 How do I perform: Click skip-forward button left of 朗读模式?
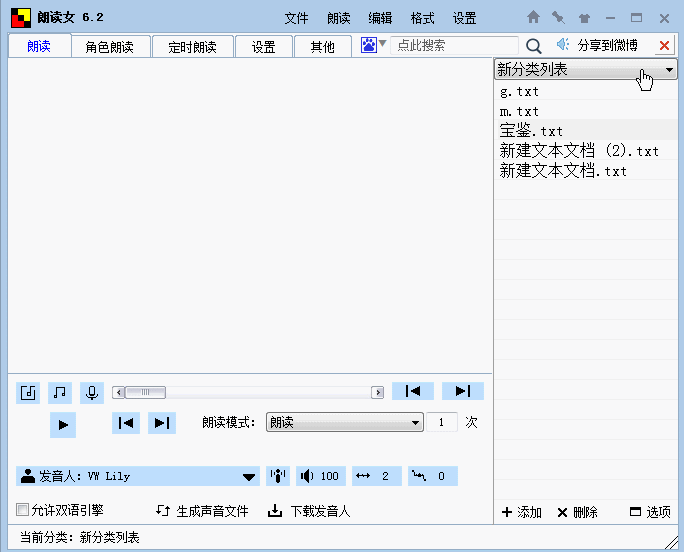tap(162, 423)
